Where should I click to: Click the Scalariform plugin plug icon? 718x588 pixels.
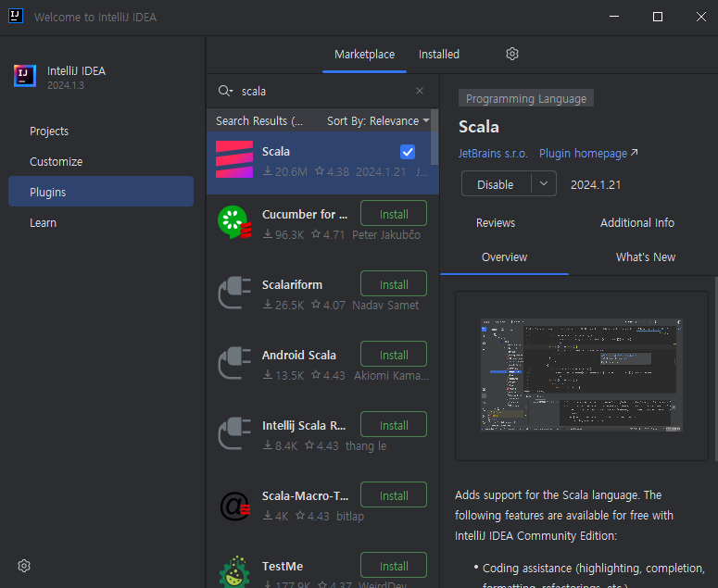coord(234,293)
